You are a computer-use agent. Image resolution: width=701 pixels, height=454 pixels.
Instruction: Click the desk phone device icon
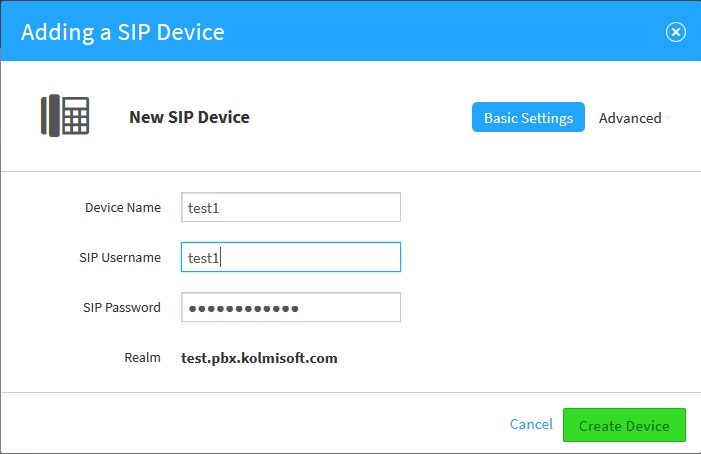coord(65,116)
